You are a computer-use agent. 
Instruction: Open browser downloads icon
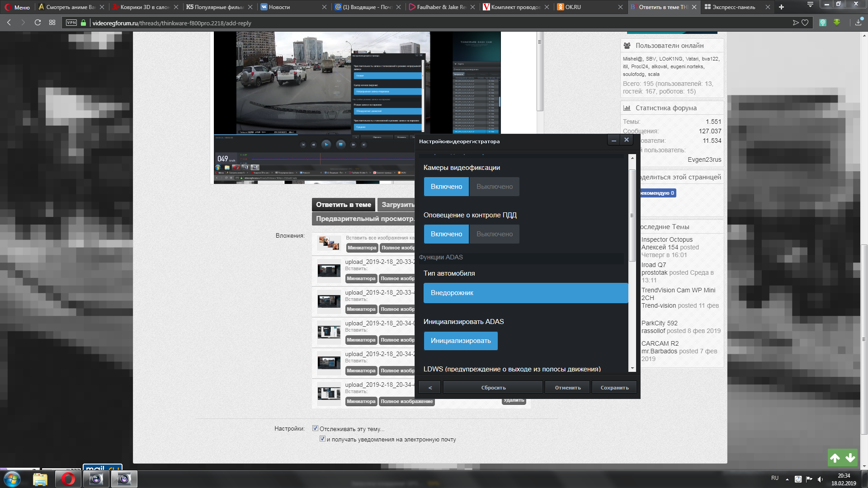pyautogui.click(x=858, y=23)
